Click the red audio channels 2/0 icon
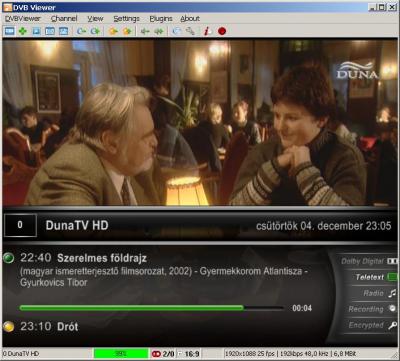Screen dimensions: 400x361 (x=156, y=354)
